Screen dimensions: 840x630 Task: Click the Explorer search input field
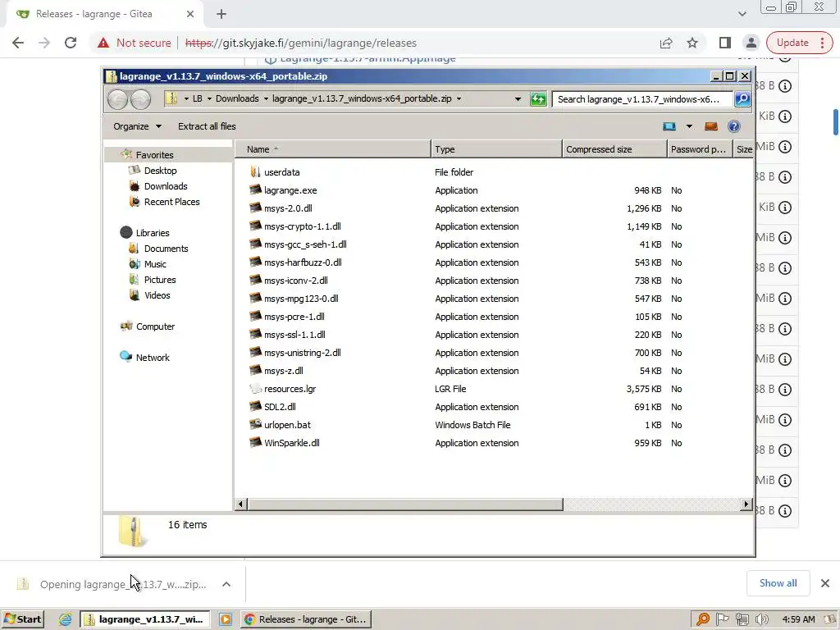642,99
